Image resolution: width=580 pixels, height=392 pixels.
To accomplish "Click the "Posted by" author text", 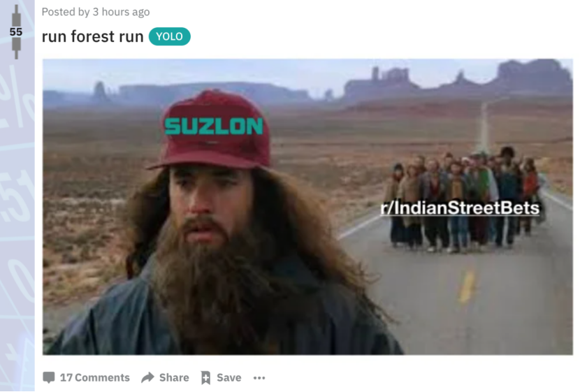I will (x=66, y=12).
